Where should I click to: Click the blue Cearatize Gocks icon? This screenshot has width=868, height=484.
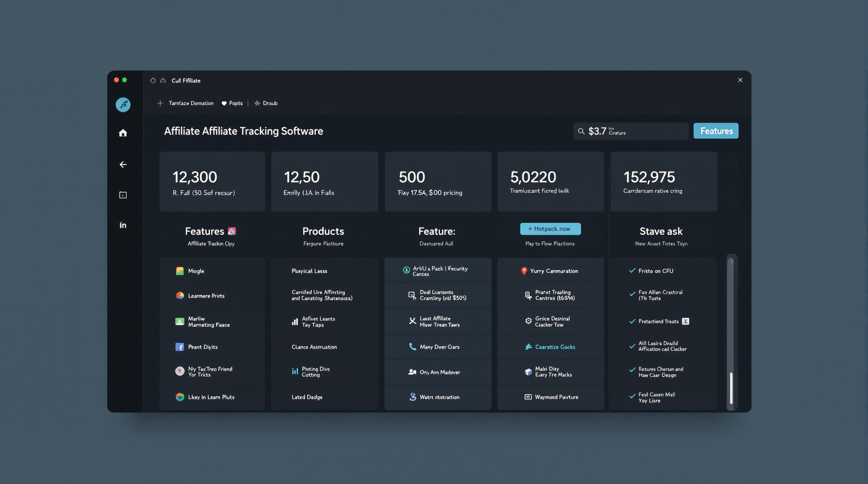pos(529,346)
